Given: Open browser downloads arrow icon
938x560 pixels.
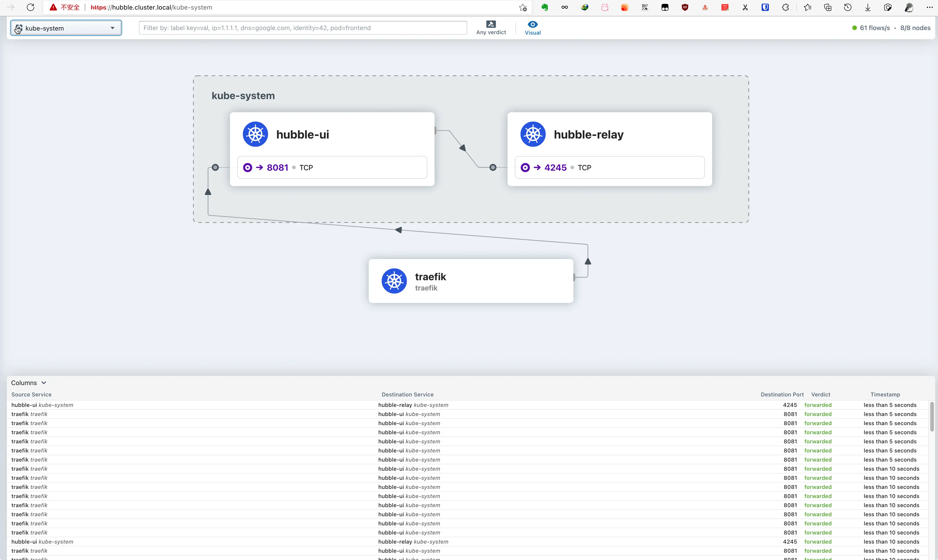Looking at the screenshot, I should pyautogui.click(x=868, y=7).
